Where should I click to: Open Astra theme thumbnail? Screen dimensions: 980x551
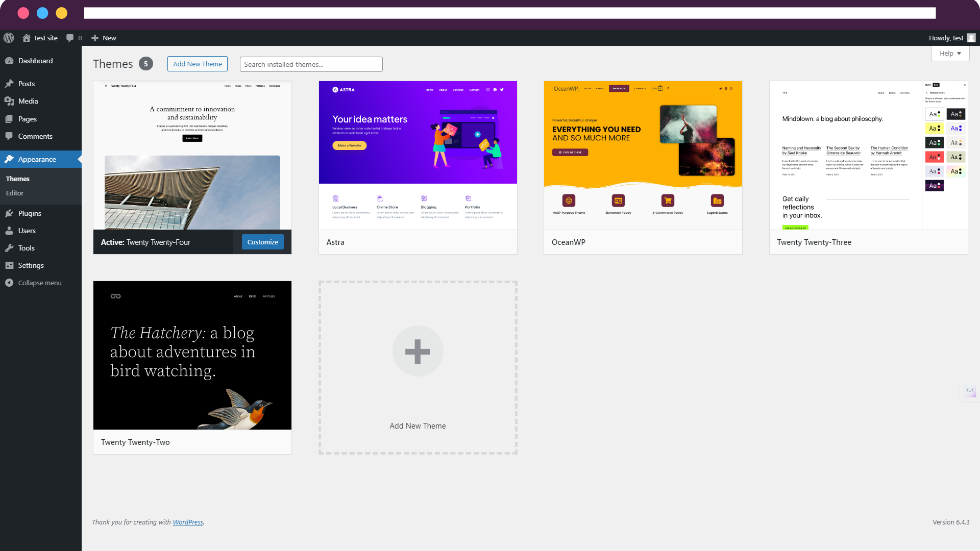(x=418, y=155)
